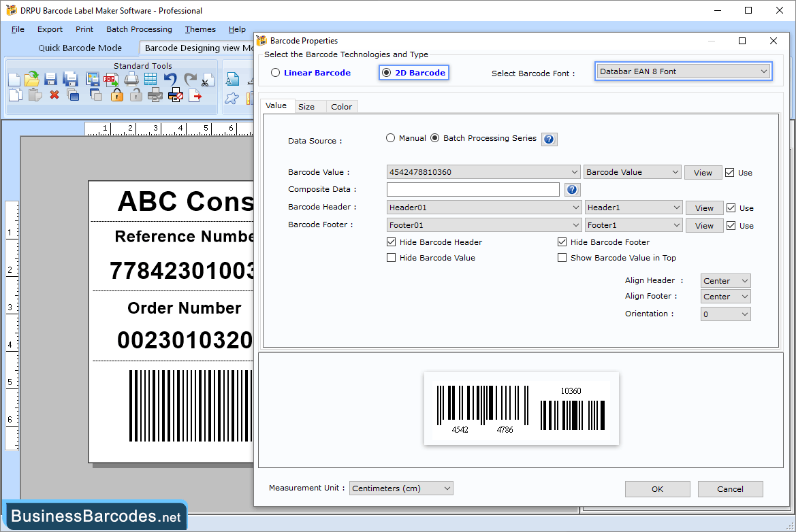Click the page with red arrow icon
The image size is (796, 532).
tap(195, 95)
